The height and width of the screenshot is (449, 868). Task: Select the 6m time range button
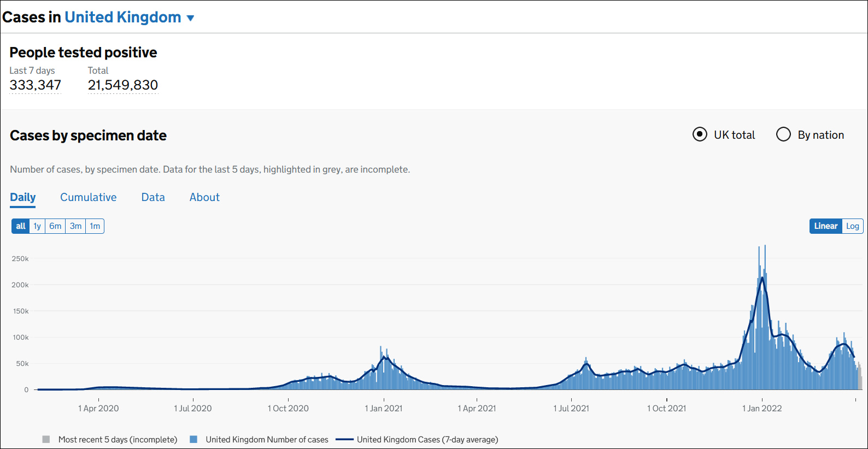[55, 226]
